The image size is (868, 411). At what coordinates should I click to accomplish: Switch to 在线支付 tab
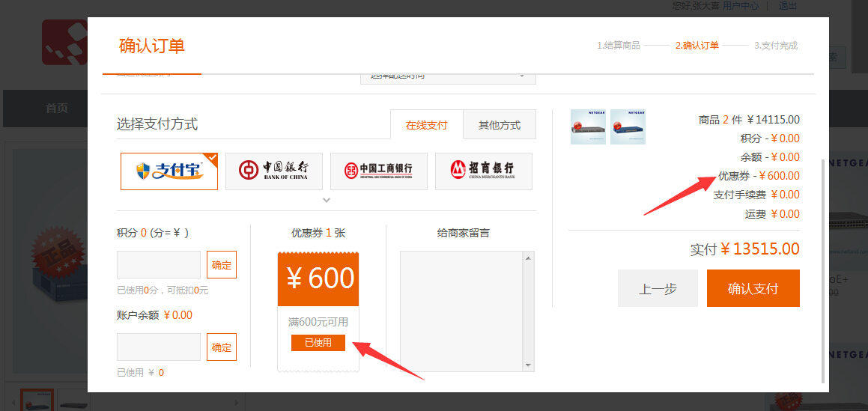point(426,124)
